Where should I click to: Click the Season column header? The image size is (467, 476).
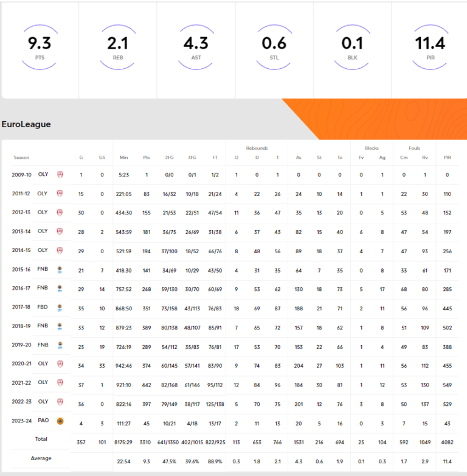21,158
